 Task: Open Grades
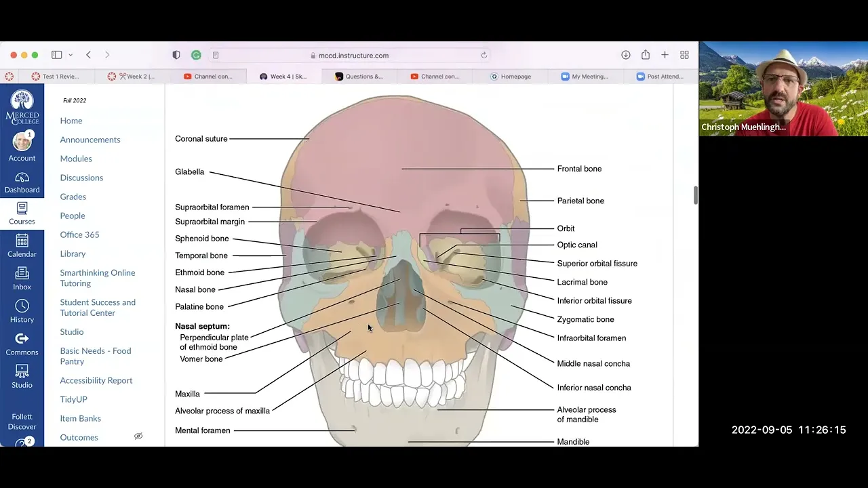coord(73,197)
